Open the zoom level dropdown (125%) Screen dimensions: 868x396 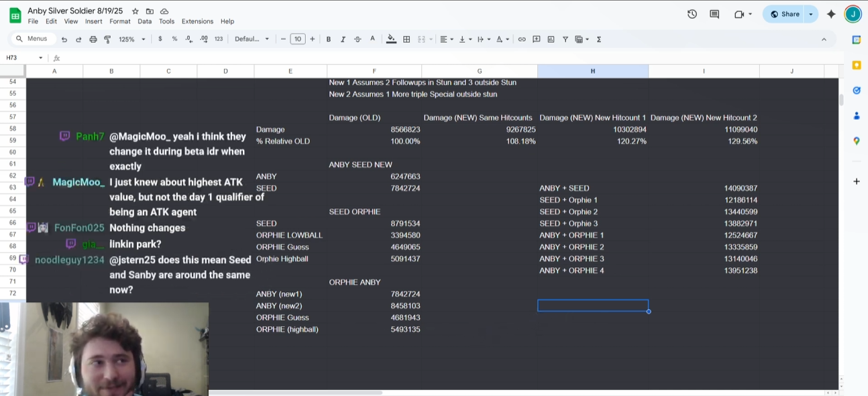click(x=132, y=40)
